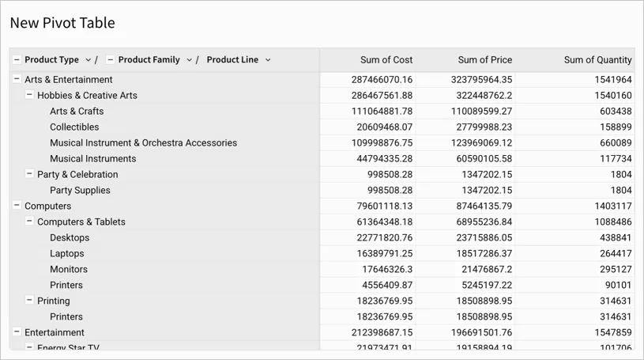
Task: Select Printers under Printing group
Action: (x=66, y=316)
